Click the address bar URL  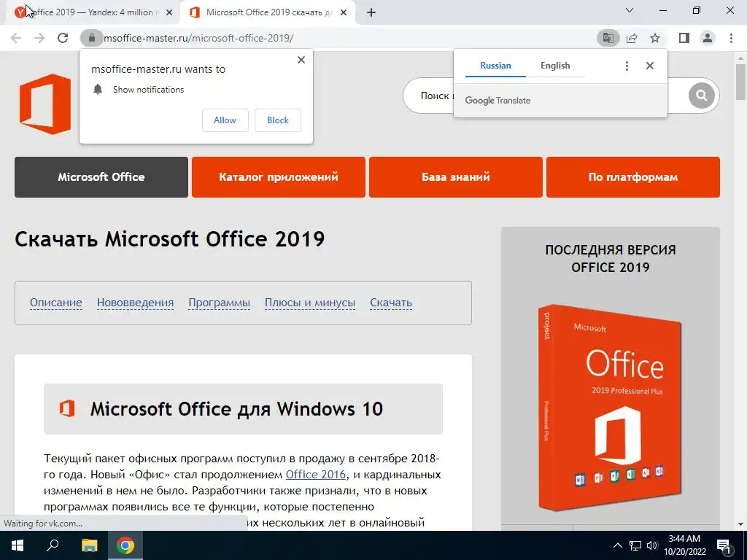[198, 38]
